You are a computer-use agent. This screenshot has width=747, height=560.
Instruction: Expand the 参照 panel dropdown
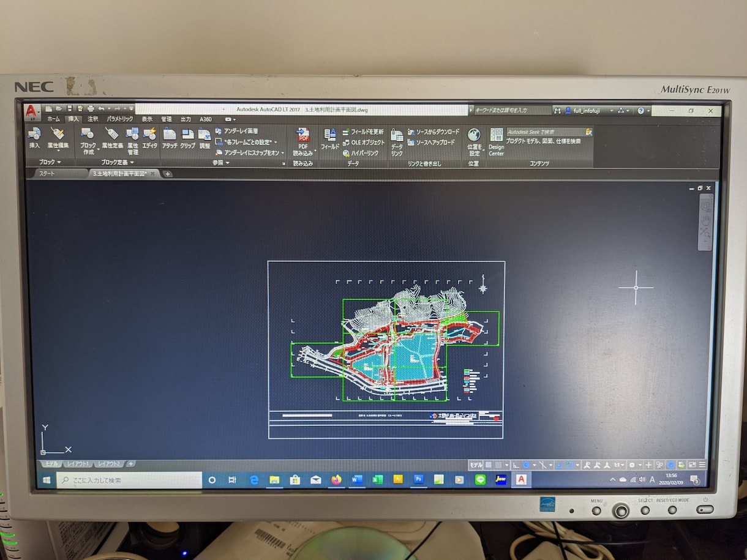tap(220, 162)
